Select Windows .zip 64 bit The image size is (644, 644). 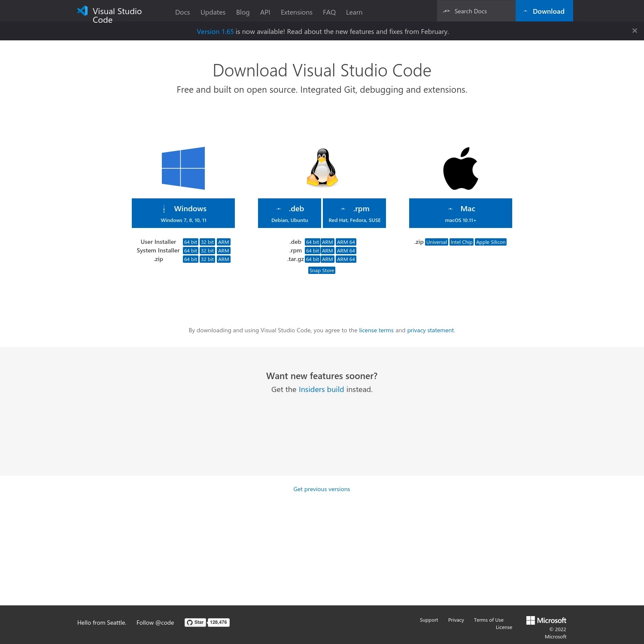(x=191, y=259)
